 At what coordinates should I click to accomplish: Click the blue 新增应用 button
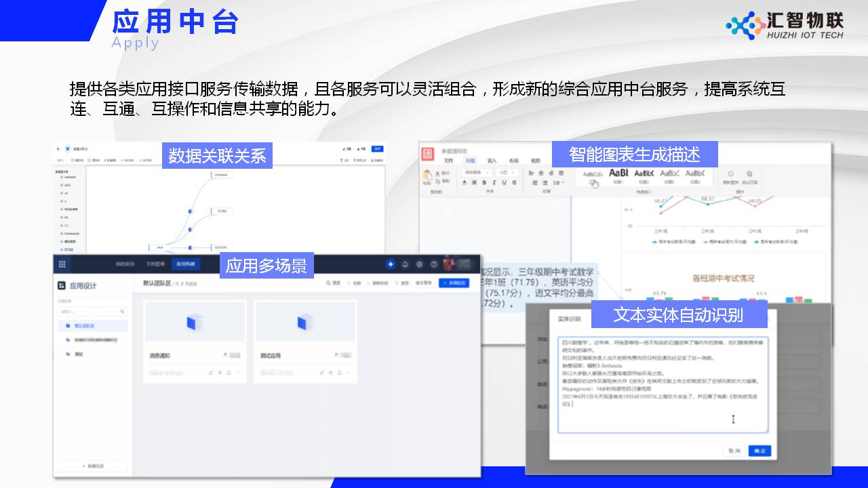pyautogui.click(x=454, y=283)
